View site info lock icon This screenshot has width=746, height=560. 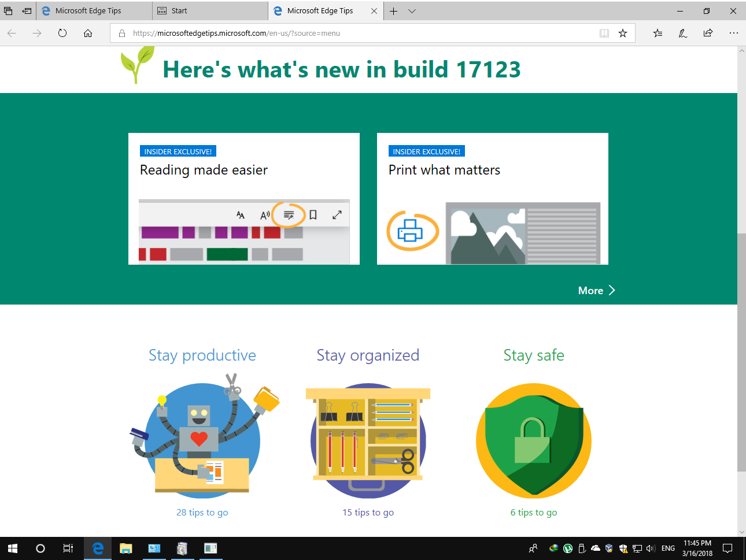coord(122,34)
